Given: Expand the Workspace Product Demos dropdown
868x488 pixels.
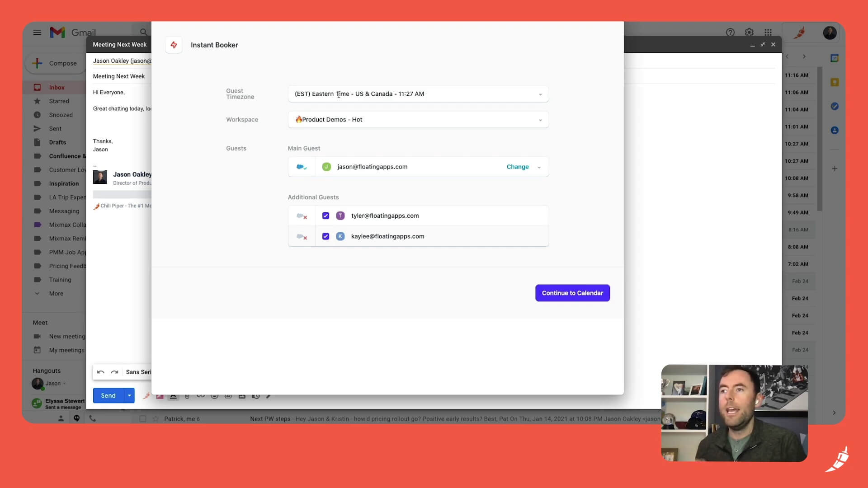Looking at the screenshot, I should [418, 120].
